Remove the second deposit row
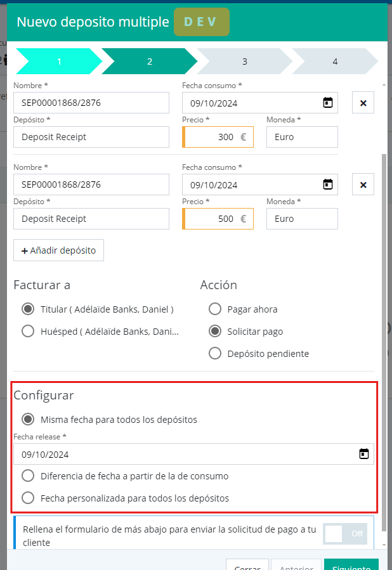Screen dimensions: 392x570 (x=363, y=185)
